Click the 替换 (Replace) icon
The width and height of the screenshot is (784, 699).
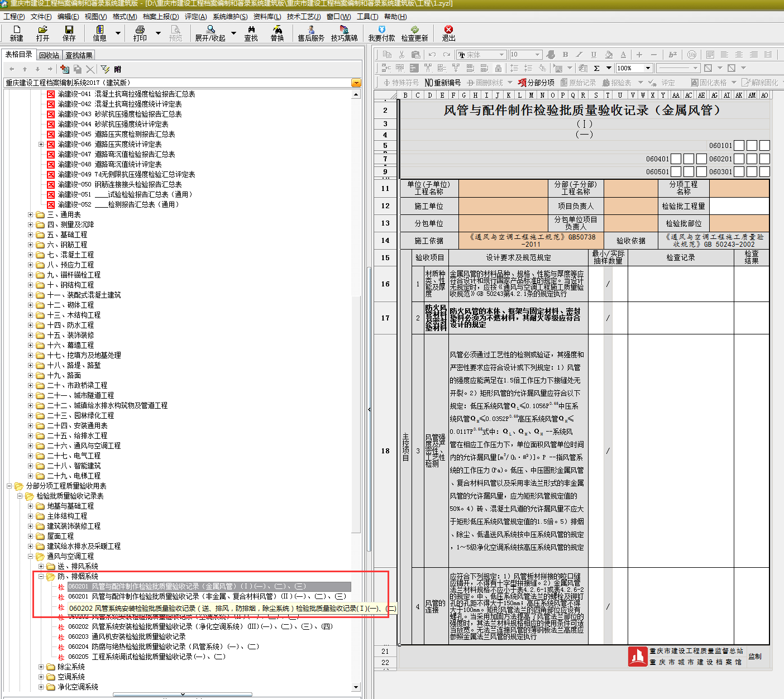coord(278,33)
